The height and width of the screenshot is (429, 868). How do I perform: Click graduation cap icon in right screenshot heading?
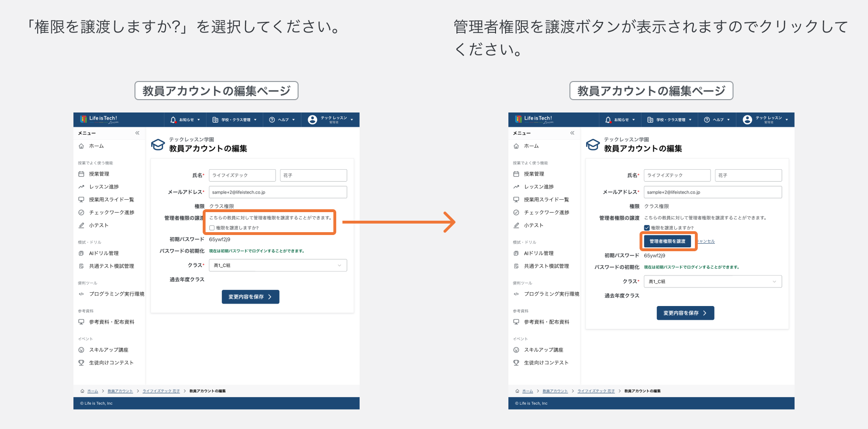[593, 144]
